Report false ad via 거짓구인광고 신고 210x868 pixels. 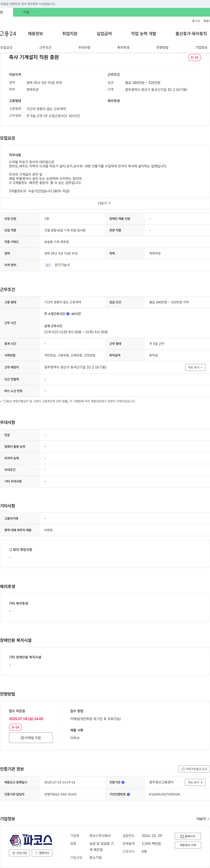coord(194,769)
